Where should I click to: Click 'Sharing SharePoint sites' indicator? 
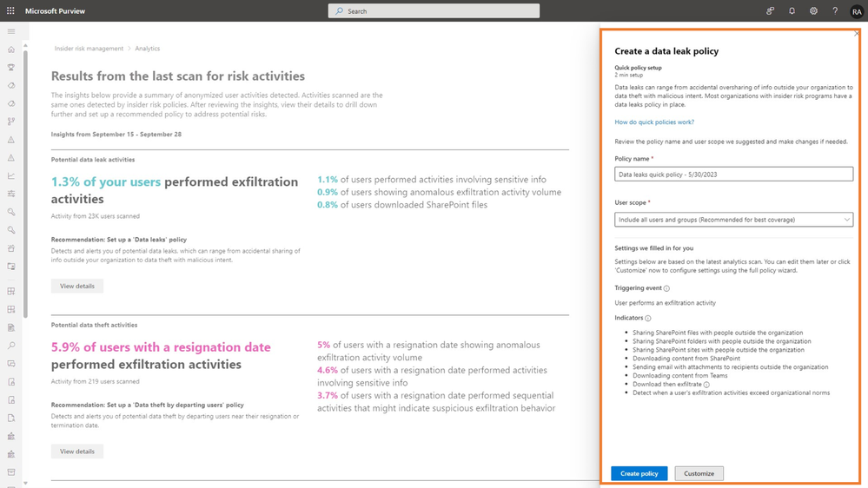[x=719, y=350]
